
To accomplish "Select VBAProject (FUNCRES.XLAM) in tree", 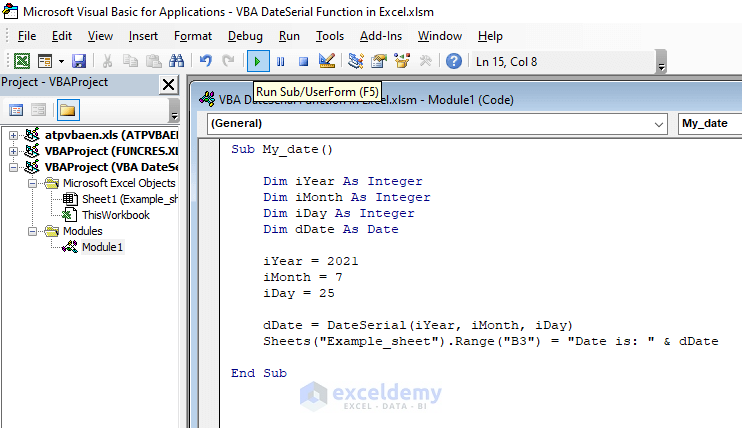I will coord(111,152).
